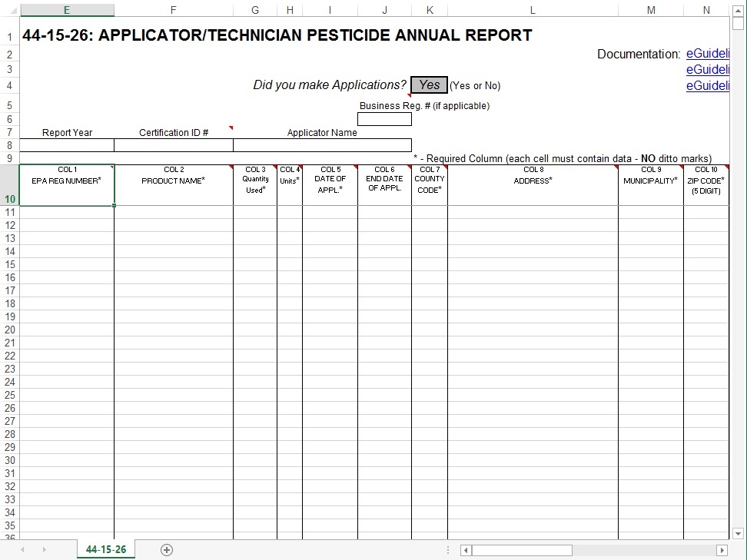
Task: Click the Required Column note text
Action: click(x=563, y=158)
